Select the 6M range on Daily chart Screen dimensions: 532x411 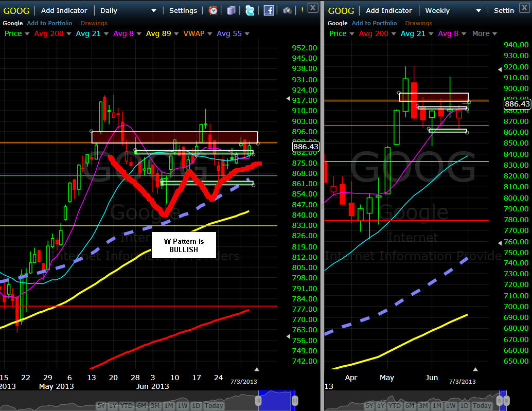(x=141, y=405)
